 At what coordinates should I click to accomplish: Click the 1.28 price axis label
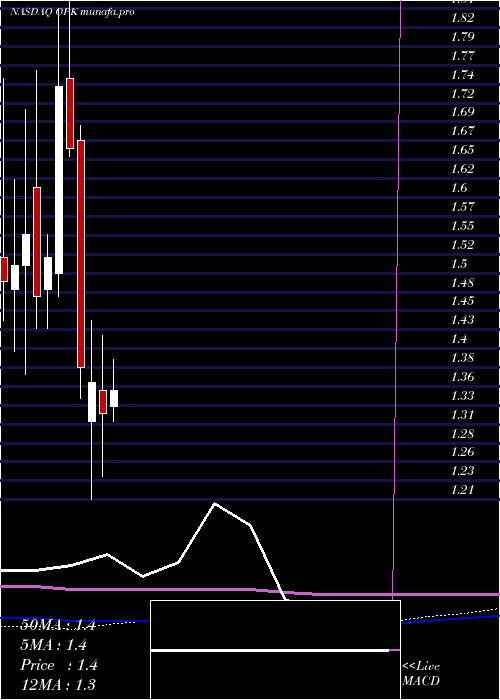tap(462, 433)
